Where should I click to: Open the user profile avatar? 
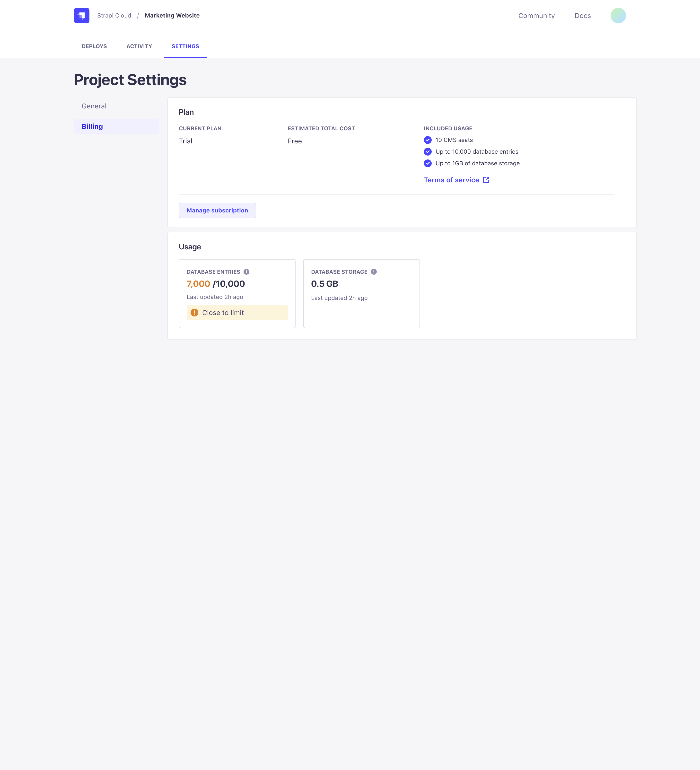point(618,15)
